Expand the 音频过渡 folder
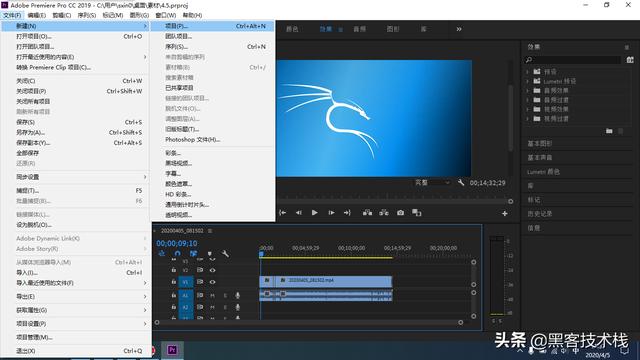This screenshot has height=360, width=640. [x=527, y=100]
